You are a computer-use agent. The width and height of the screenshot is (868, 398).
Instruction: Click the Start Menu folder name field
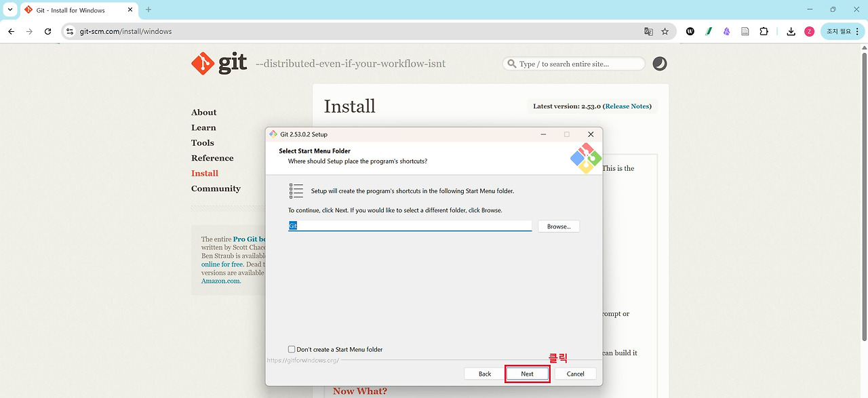pos(410,226)
